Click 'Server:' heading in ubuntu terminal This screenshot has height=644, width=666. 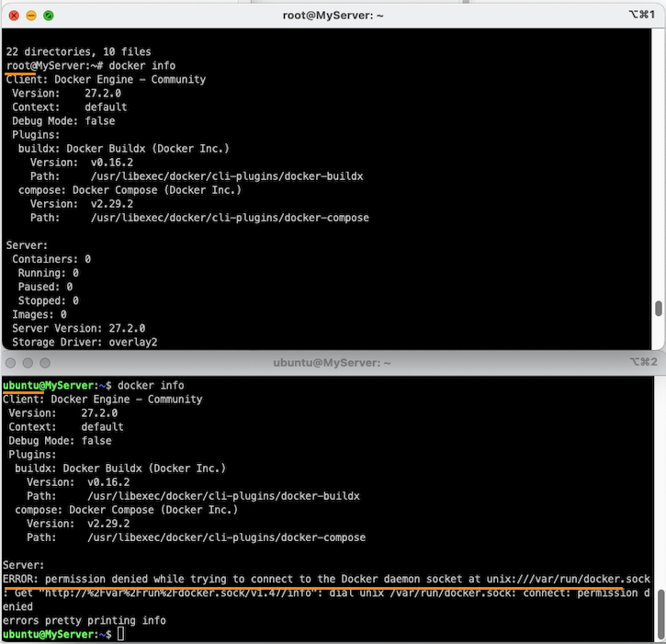(23, 565)
